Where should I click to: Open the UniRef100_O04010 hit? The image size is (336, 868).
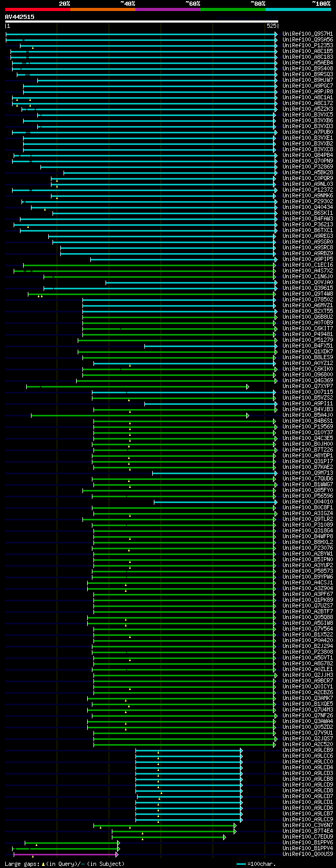(308, 502)
